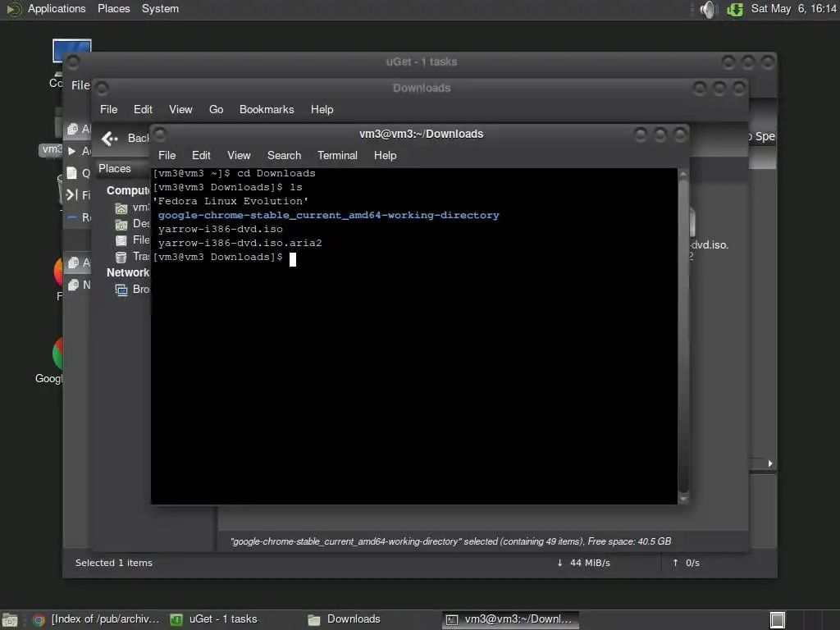
Task: Click the yarrow-i386-dvd.iso.aria2 line in terminal
Action: (x=240, y=243)
